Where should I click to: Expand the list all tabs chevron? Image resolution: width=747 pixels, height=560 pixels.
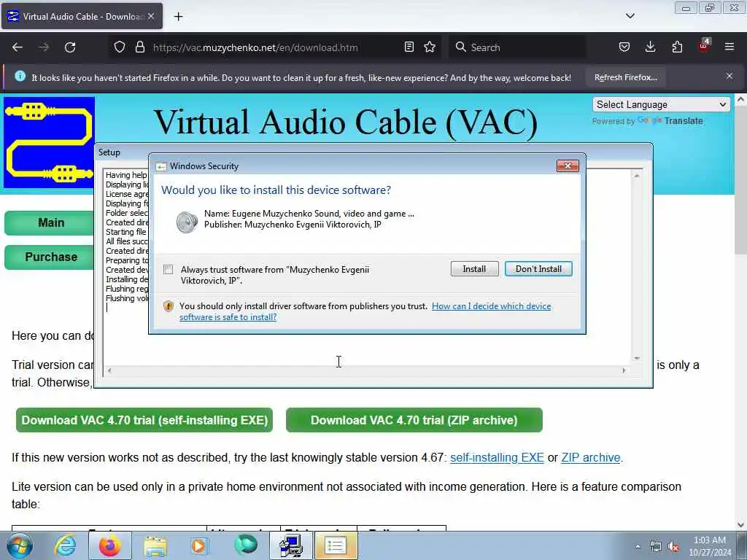pos(630,16)
